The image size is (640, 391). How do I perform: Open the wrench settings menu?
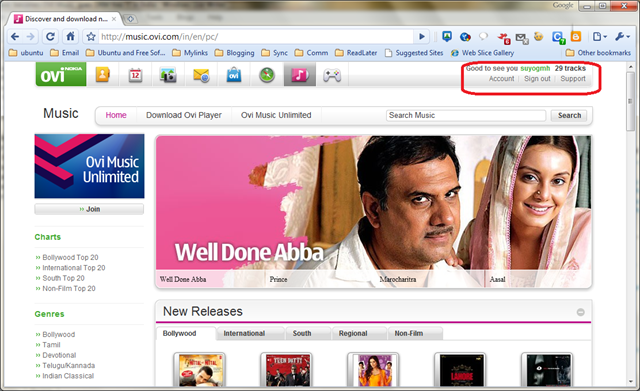pos(622,37)
